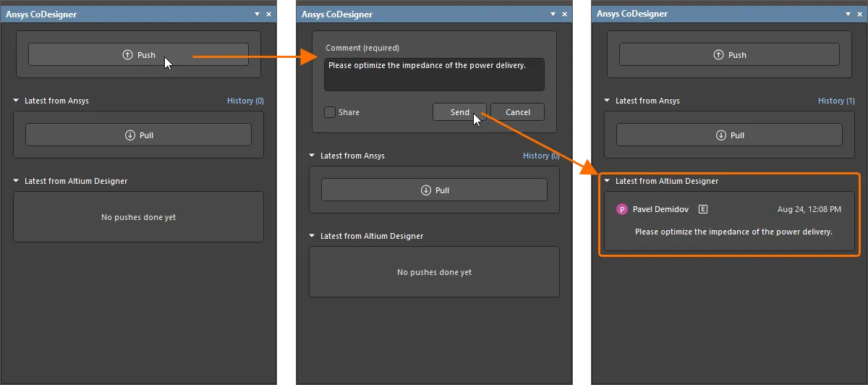Collapse Latest from Ansys in middle panel
Image resolution: width=868 pixels, height=385 pixels.
click(312, 156)
